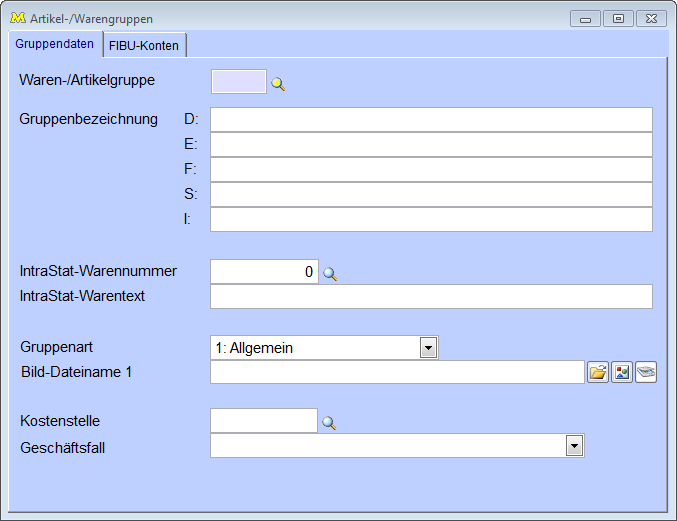Open the IntraStat-Warennummer search lookup
The height and width of the screenshot is (521, 677).
pyautogui.click(x=330, y=273)
